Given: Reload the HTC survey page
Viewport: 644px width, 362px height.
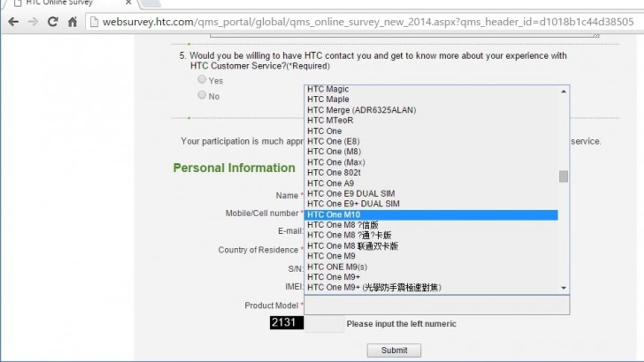Looking at the screenshot, I should click(53, 22).
